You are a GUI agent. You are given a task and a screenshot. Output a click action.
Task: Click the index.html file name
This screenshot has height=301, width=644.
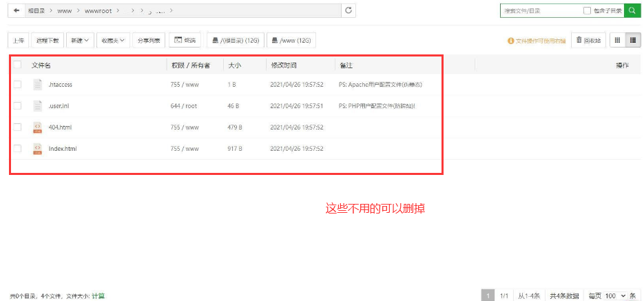coord(63,149)
